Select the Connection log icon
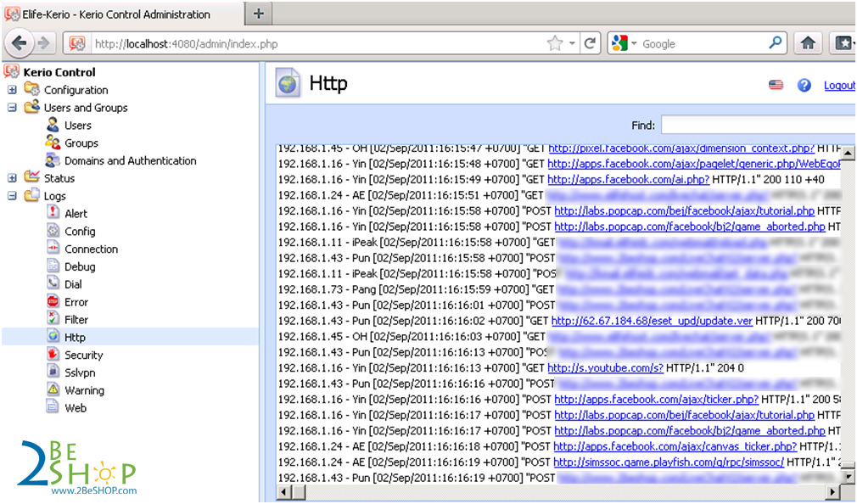 (53, 248)
